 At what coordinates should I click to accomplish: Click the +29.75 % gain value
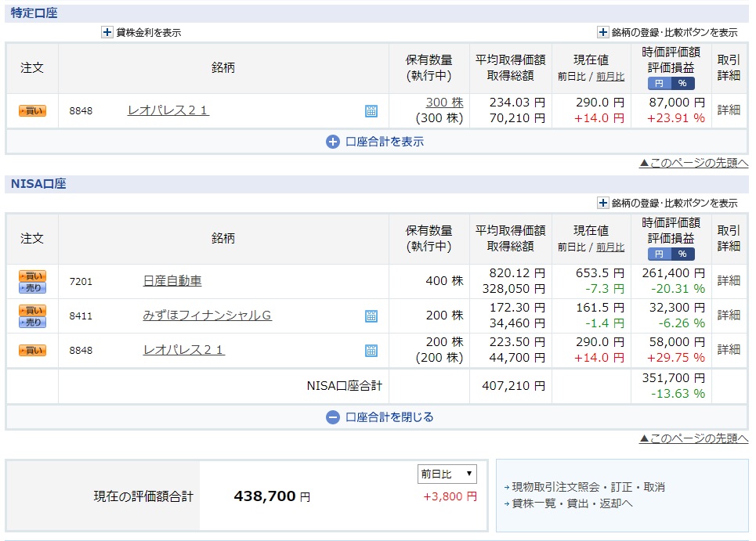click(676, 358)
